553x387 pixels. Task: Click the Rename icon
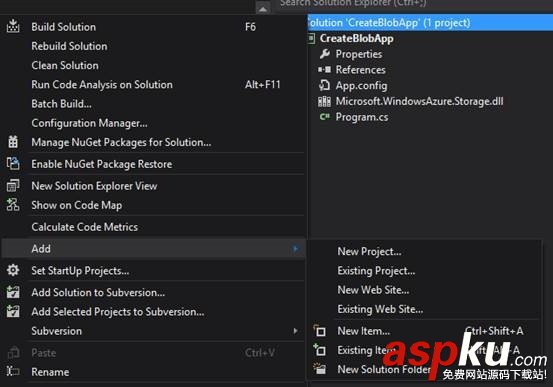[x=13, y=371]
